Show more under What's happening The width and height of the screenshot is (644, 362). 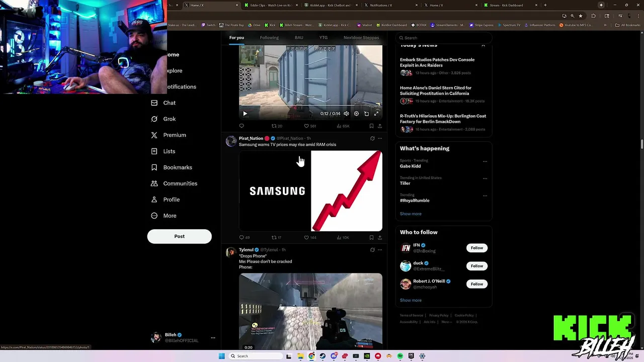pos(411,214)
